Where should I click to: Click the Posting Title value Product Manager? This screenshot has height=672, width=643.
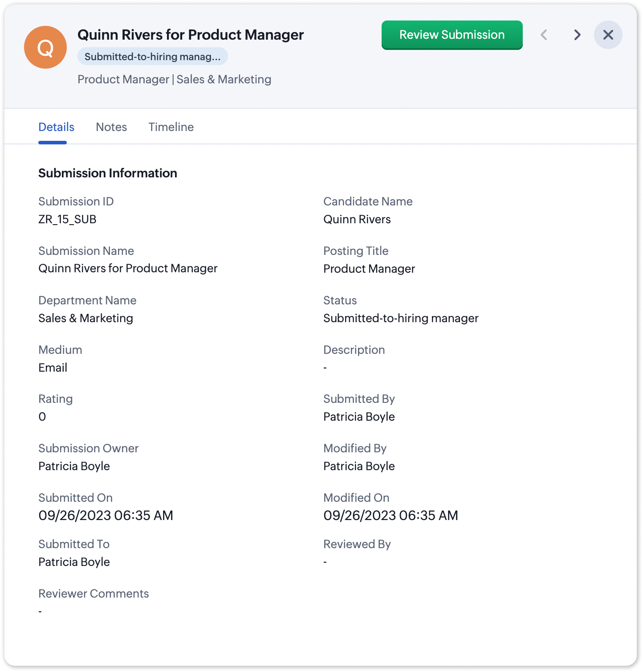click(369, 269)
